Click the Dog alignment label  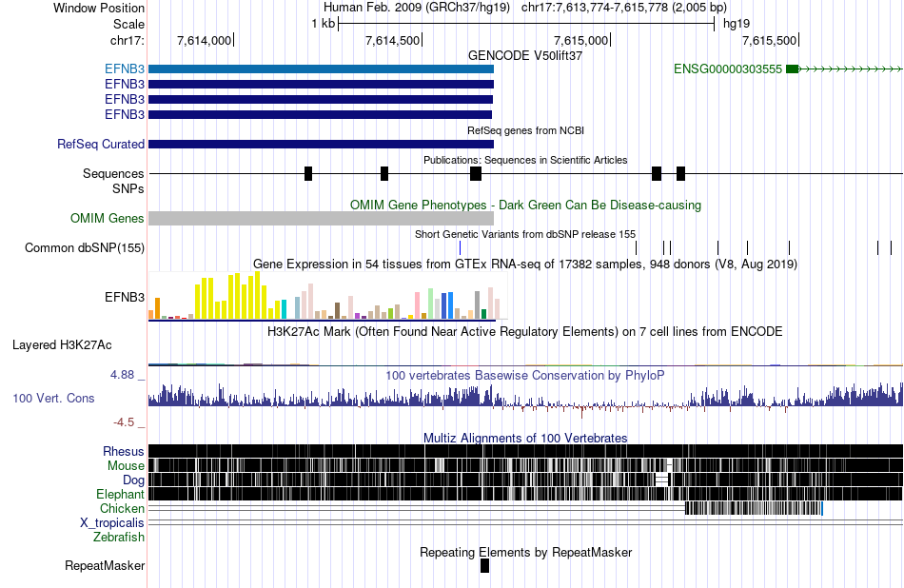(x=133, y=480)
